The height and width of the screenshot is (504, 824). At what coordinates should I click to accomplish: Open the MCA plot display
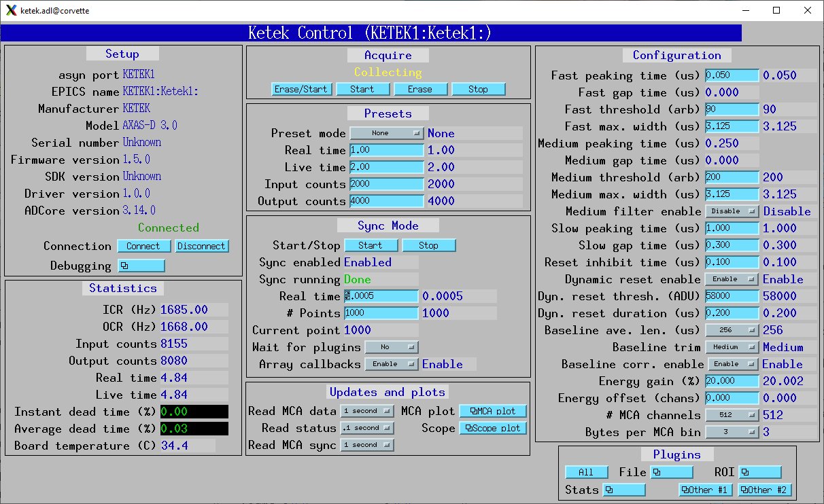[493, 411]
